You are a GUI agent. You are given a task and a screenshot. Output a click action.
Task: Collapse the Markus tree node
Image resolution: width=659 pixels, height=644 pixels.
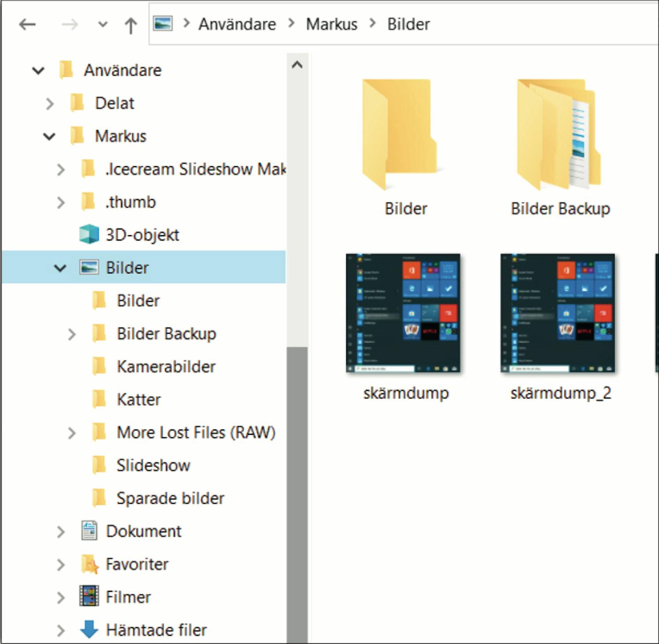(x=49, y=136)
